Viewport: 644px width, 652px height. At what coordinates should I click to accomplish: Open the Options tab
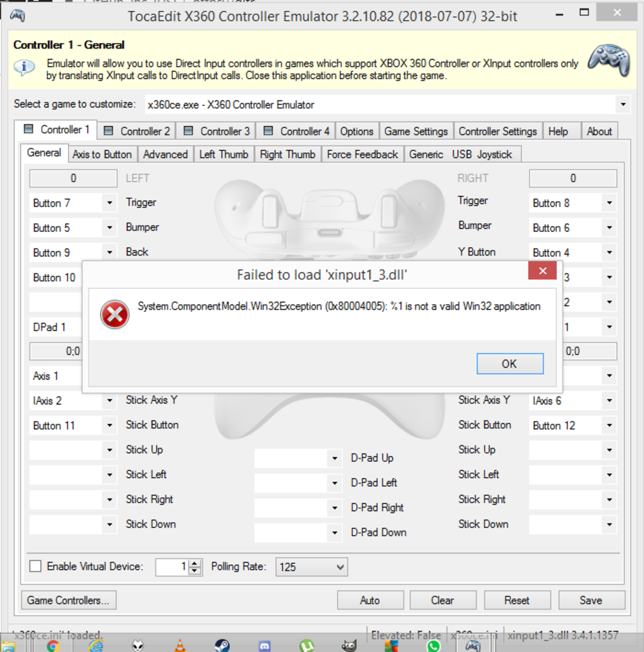[357, 131]
